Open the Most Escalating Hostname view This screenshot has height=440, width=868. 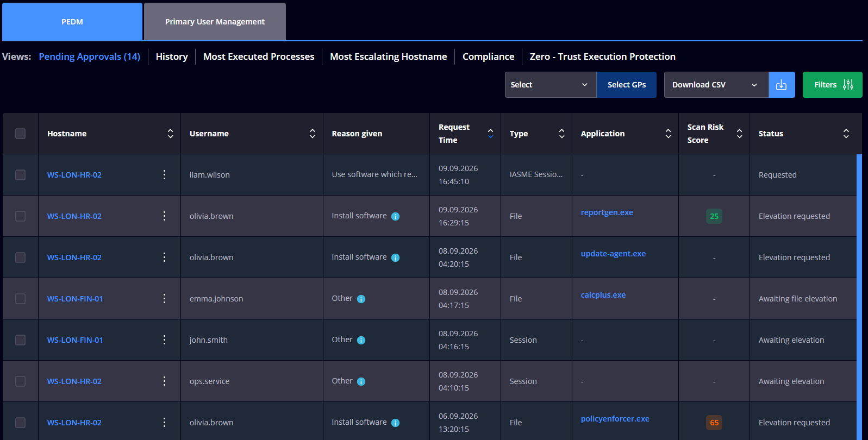click(389, 56)
